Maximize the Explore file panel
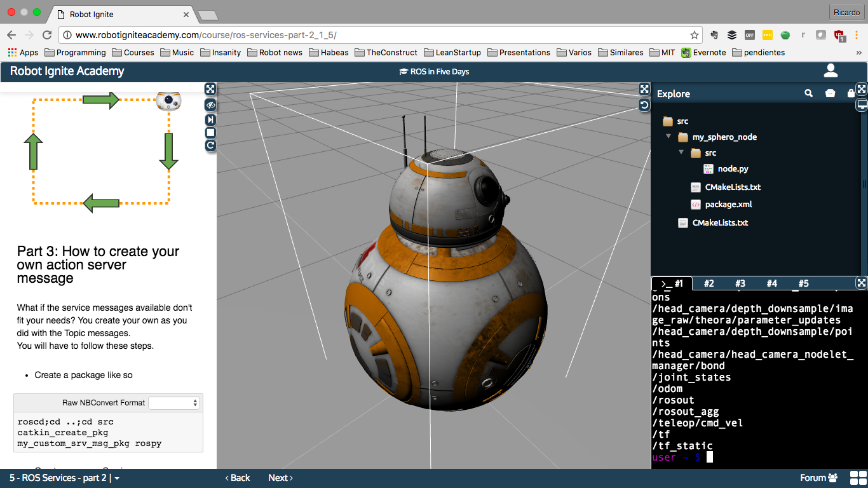868x488 pixels. tap(862, 89)
